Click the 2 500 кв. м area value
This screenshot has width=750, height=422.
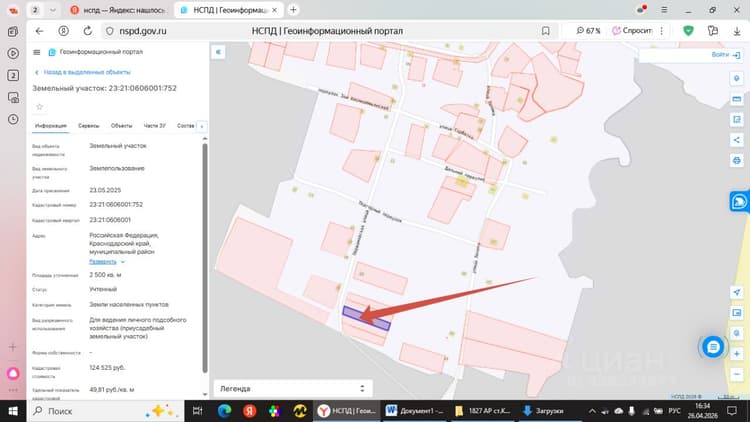pos(105,275)
